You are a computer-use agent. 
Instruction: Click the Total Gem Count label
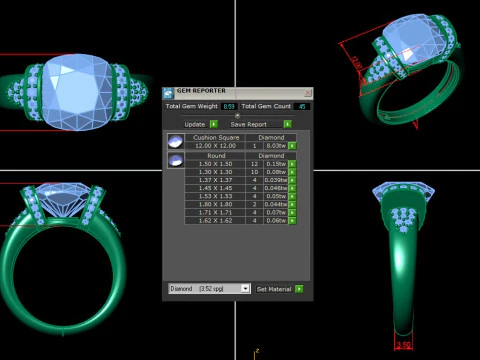click(266, 106)
